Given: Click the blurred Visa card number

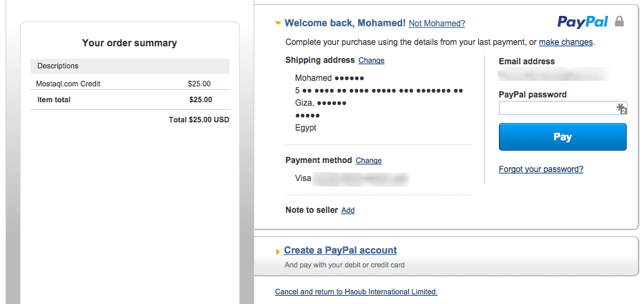Looking at the screenshot, I should pyautogui.click(x=361, y=179).
